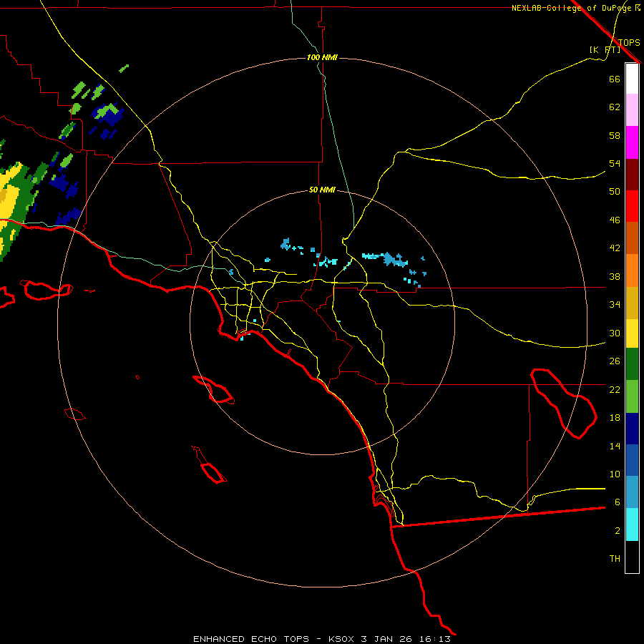Click the gold legend swatch
The width and height of the screenshot is (644, 644).
(x=632, y=303)
